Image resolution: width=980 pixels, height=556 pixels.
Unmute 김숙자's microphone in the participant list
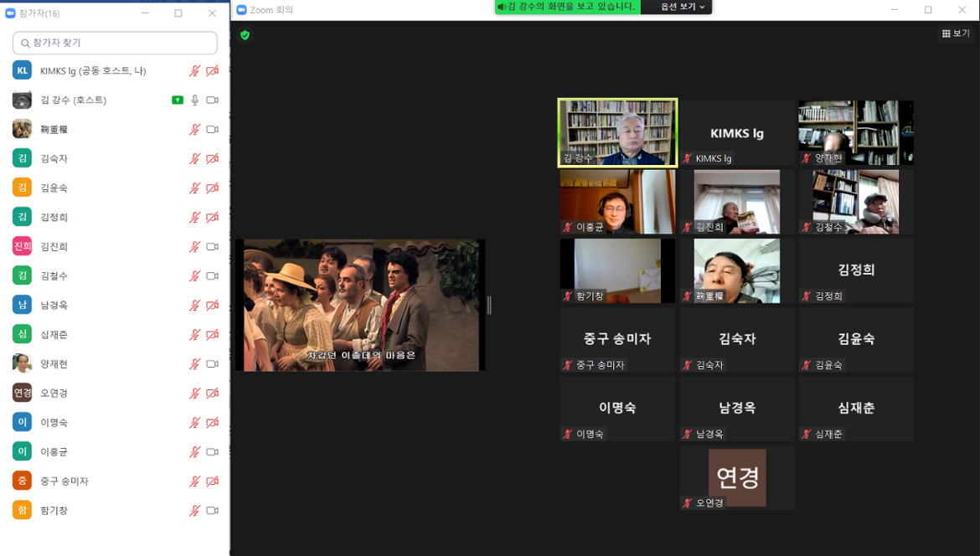194,158
